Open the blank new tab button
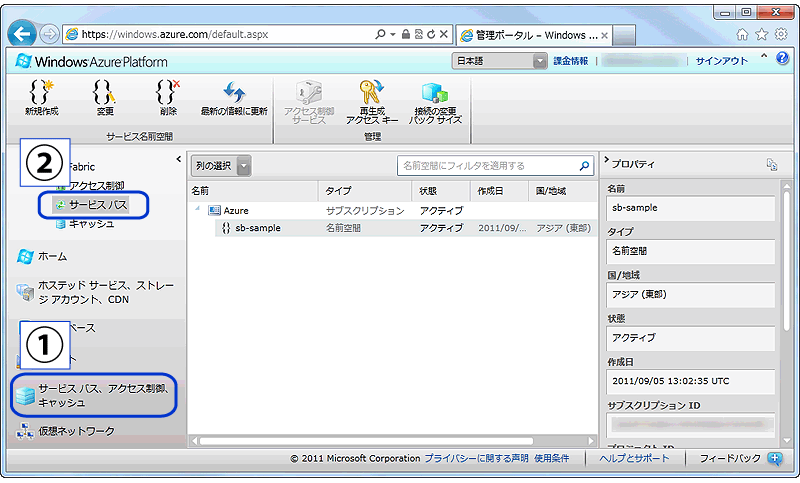This screenshot has height=483, width=800. [623, 36]
